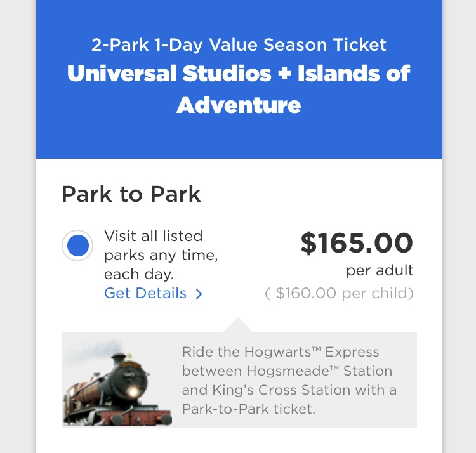Click the $165.00 adult price

(357, 243)
